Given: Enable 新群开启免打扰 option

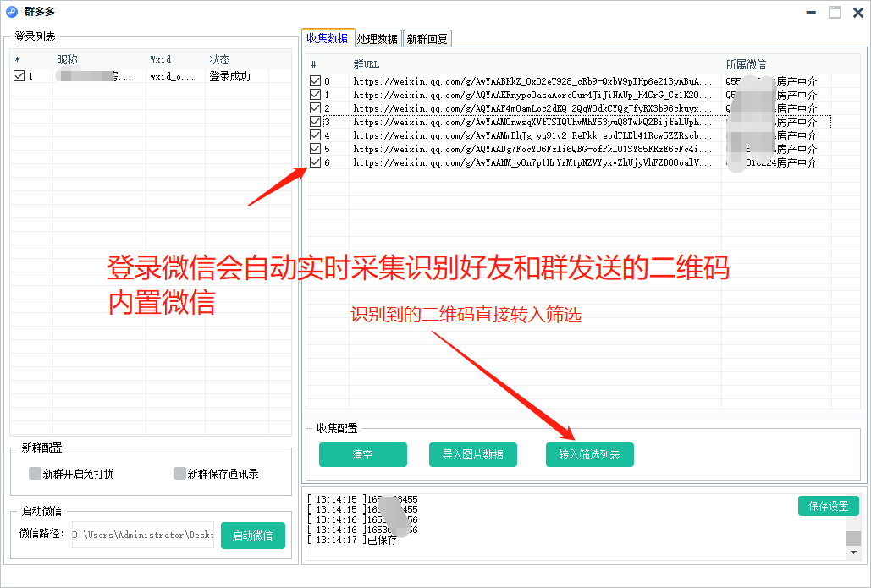Looking at the screenshot, I should (x=35, y=474).
